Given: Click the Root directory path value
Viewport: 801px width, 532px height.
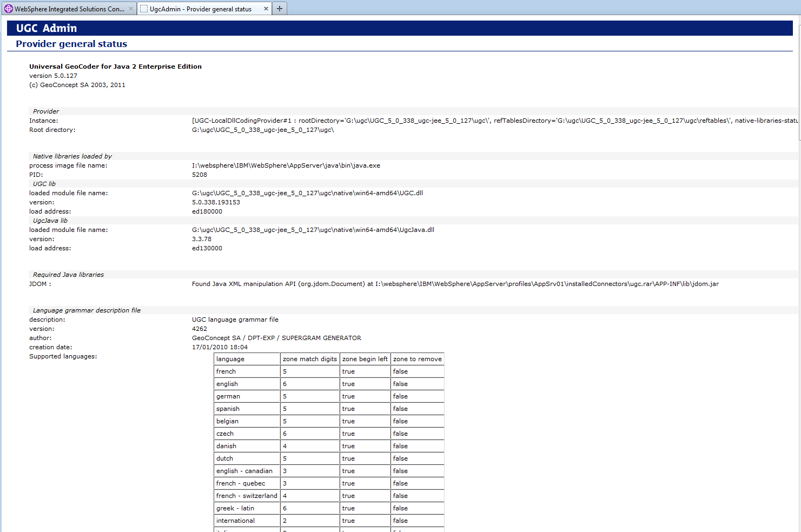Looking at the screenshot, I should point(263,130).
